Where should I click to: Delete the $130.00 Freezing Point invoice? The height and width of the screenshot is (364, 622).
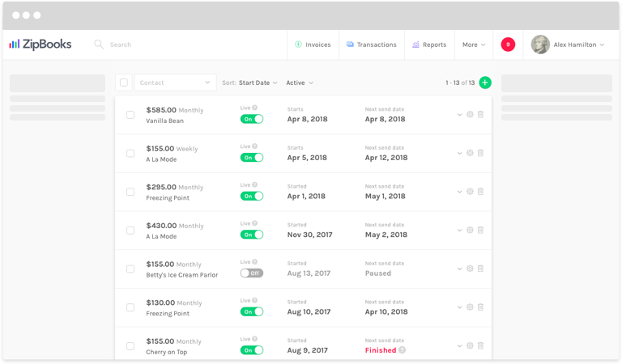[480, 307]
